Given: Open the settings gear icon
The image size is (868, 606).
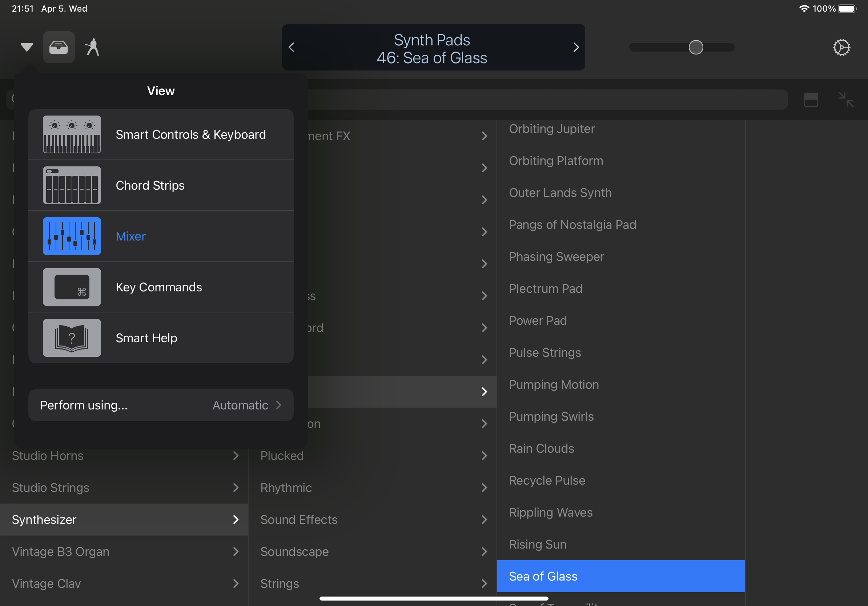Looking at the screenshot, I should coord(841,47).
